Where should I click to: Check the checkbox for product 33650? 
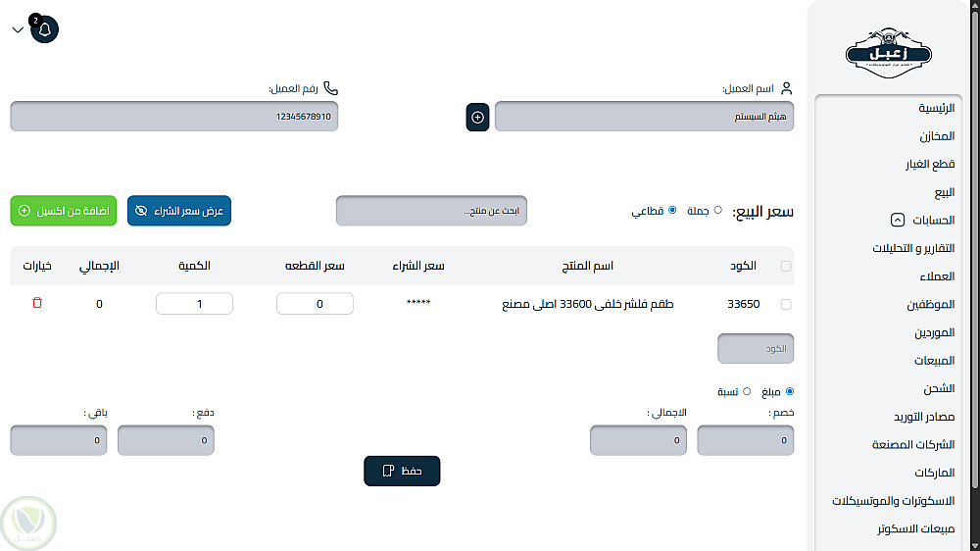click(x=786, y=305)
